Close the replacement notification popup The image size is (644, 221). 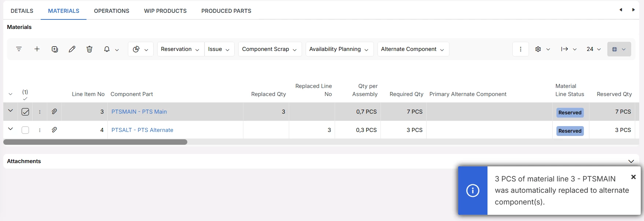633,177
